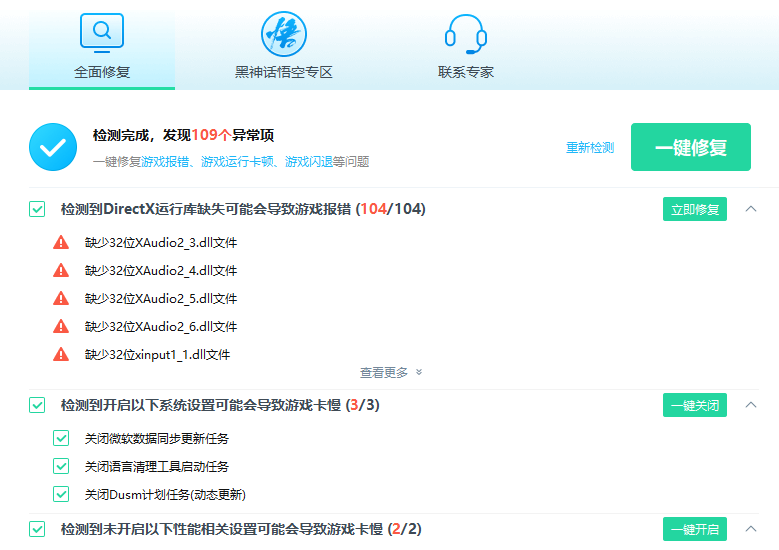Click warning icon beside XAudio2_3.dll
This screenshot has width=779, height=550.
61,242
